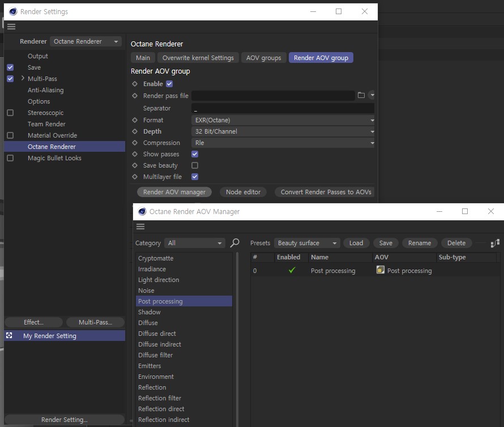Click the folder icon for Render pass file
This screenshot has width=504, height=427.
click(x=361, y=95)
